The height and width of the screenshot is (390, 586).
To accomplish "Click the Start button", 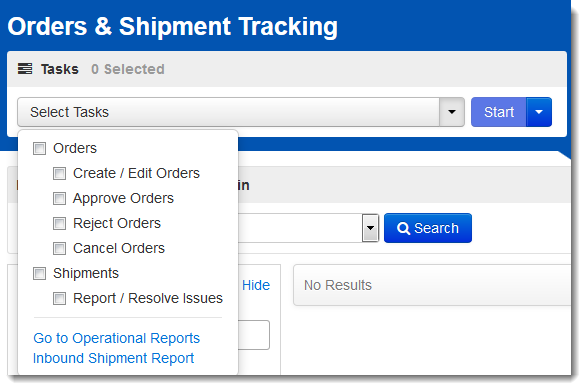I will 499,112.
